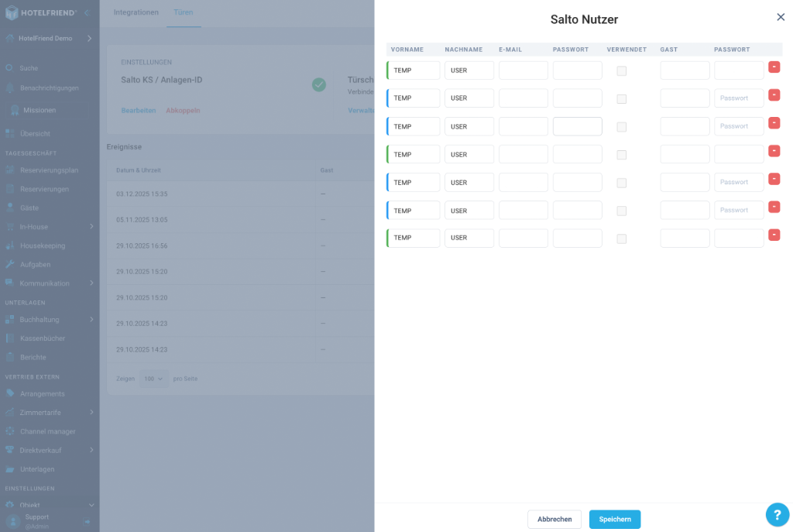Click the Vorname field in first user row
This screenshot has width=793, height=532.
coord(414,70)
